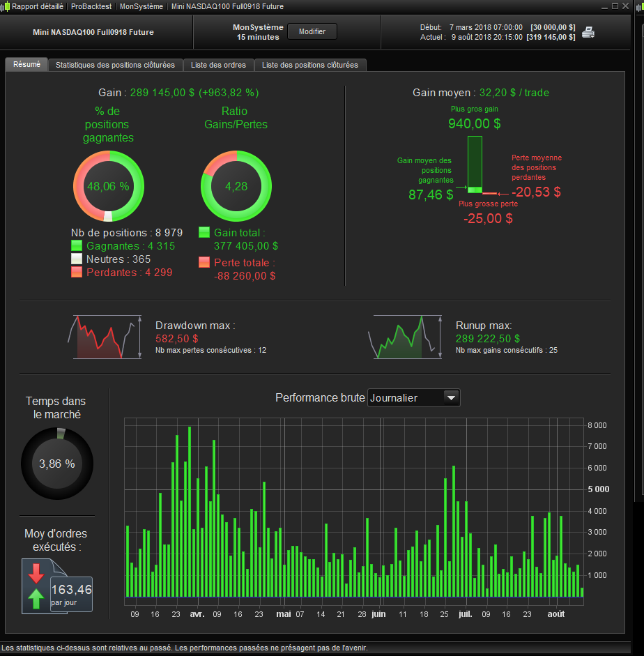The width and height of the screenshot is (644, 656).
Task: Click the Gains/Pertes ratio donut chart
Action: pyautogui.click(x=236, y=186)
